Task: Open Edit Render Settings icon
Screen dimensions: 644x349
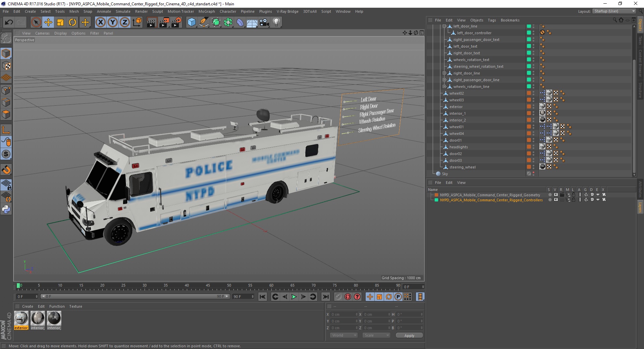Action: coord(176,22)
